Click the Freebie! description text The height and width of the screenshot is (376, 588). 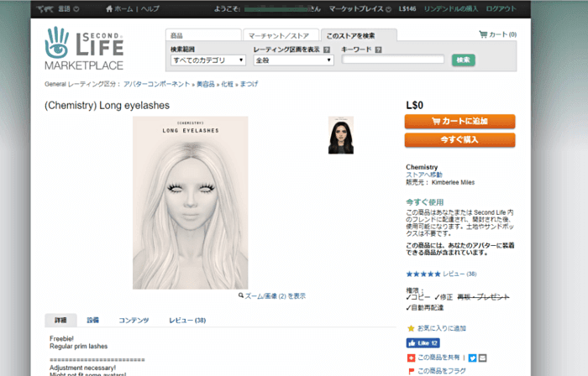click(61, 338)
